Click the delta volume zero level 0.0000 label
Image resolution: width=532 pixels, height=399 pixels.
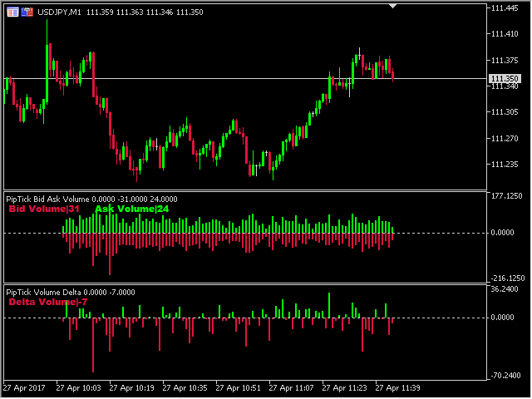(502, 318)
